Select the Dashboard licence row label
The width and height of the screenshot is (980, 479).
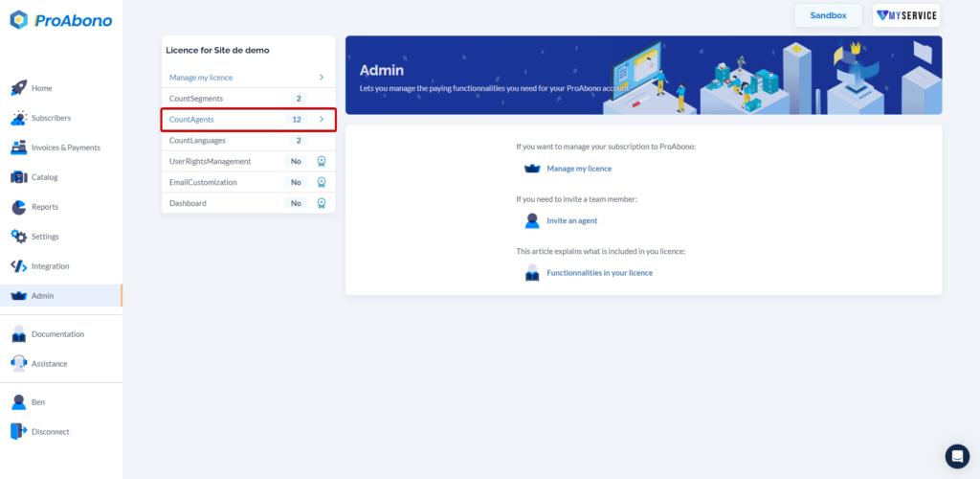point(188,203)
